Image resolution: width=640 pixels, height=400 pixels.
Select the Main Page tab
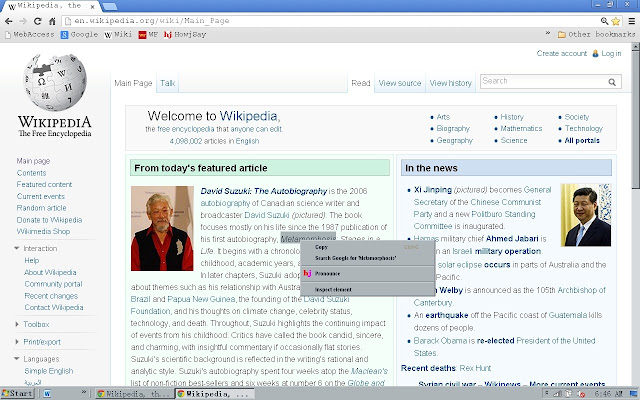pos(133,83)
